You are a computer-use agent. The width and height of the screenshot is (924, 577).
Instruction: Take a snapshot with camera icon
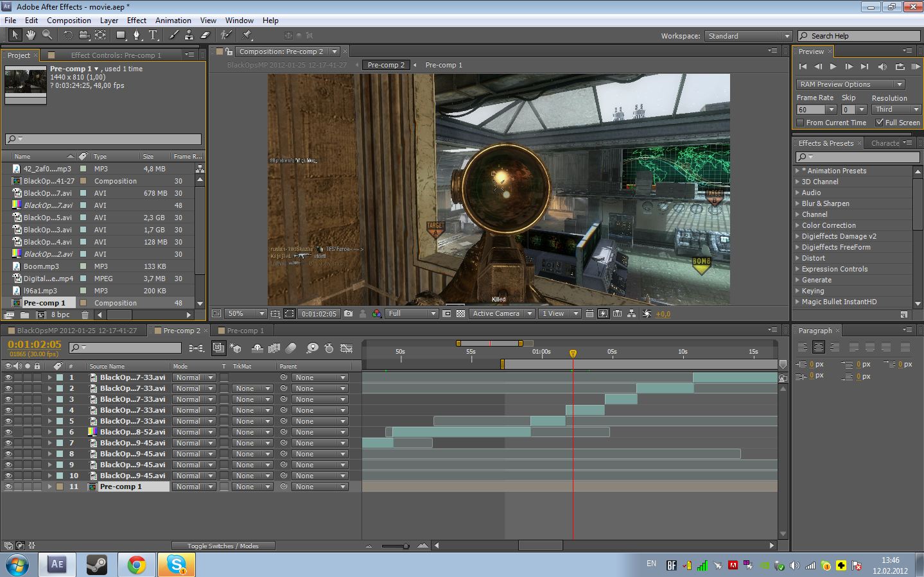pos(348,314)
